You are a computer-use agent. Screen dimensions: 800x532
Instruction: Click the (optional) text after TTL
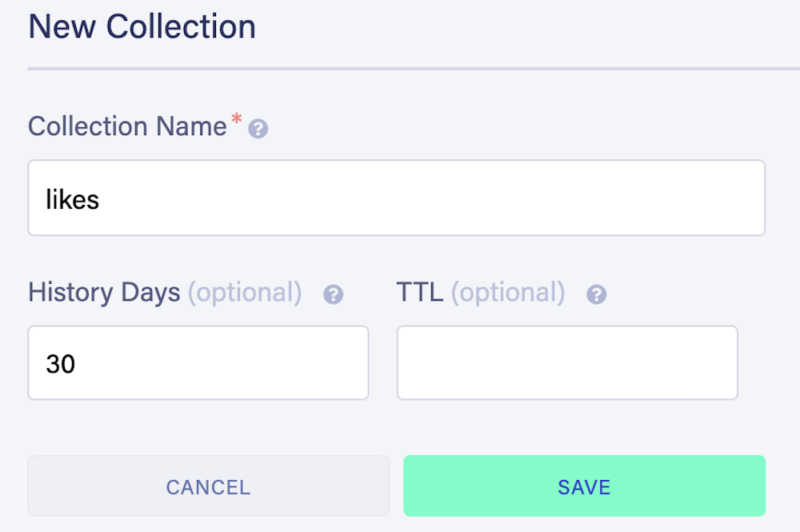[x=508, y=293]
